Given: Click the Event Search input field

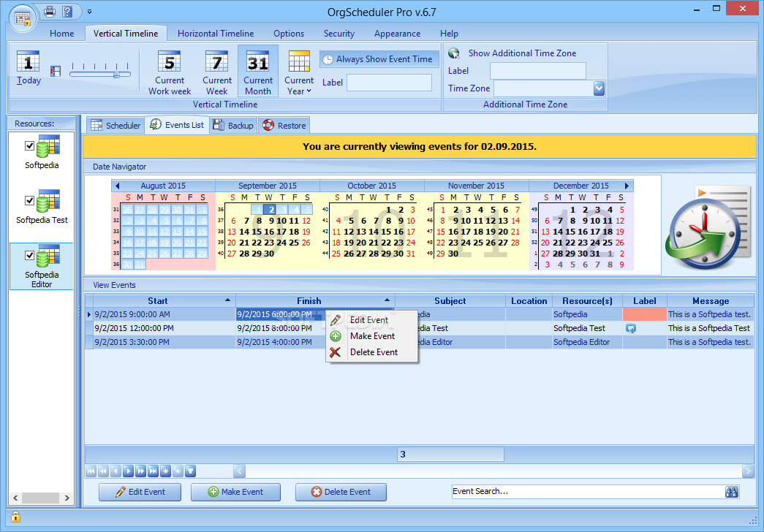Looking at the screenshot, I should click(x=587, y=492).
